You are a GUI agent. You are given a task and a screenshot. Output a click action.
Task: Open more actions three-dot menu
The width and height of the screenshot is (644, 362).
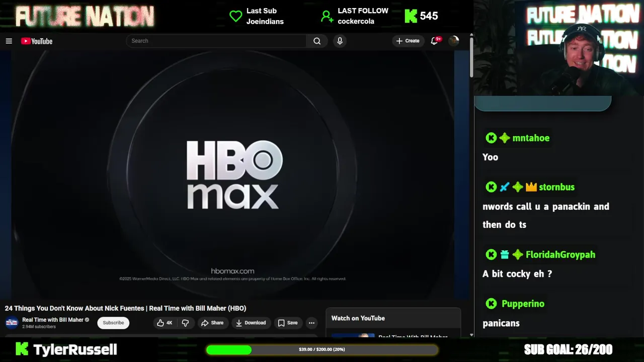point(311,323)
